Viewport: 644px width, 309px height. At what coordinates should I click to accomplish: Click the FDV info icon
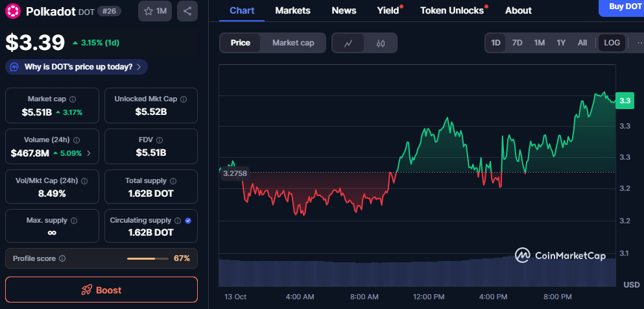pos(160,140)
